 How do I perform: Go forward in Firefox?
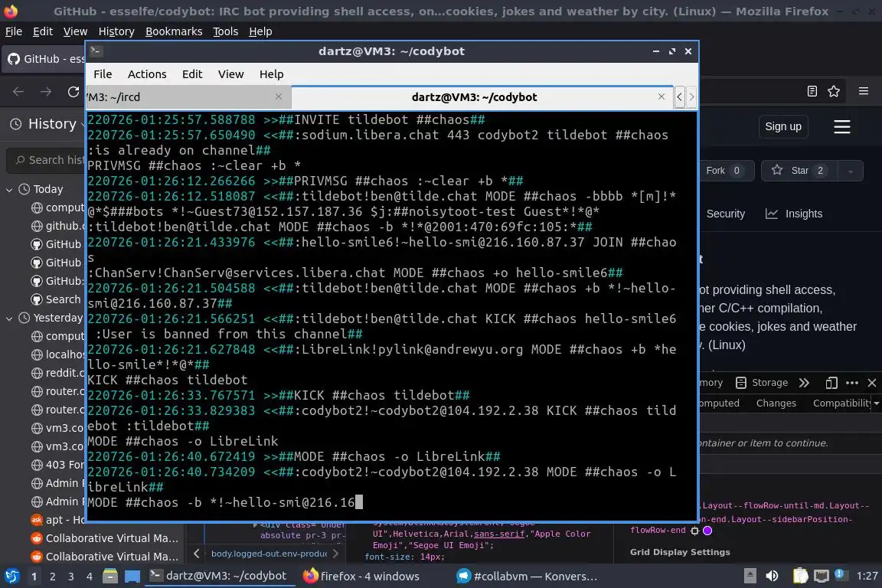[x=46, y=92]
